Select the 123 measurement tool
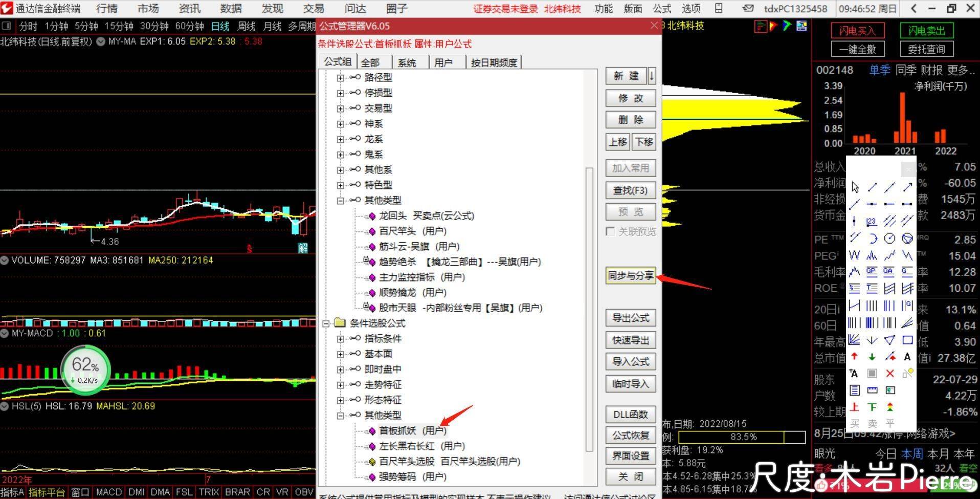 871,222
